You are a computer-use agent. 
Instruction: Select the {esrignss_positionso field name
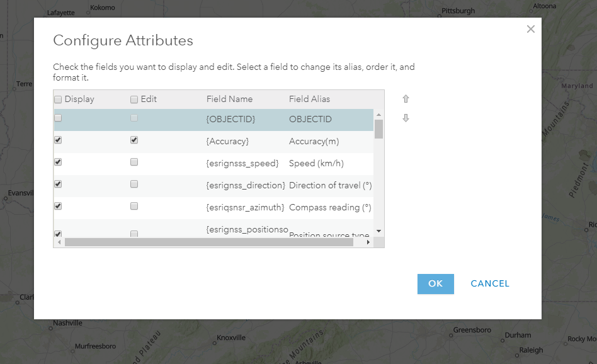(247, 230)
